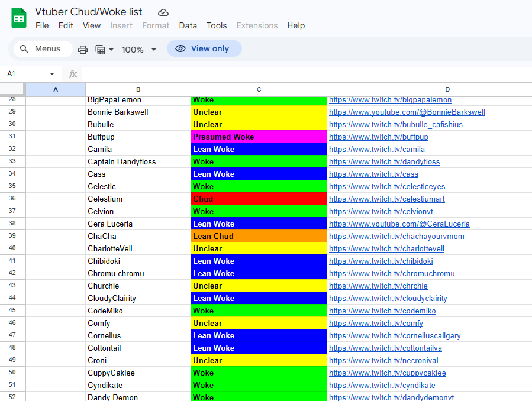Open the Name box dropdown arrow
Screen dimensions: 532x401
tap(52, 73)
